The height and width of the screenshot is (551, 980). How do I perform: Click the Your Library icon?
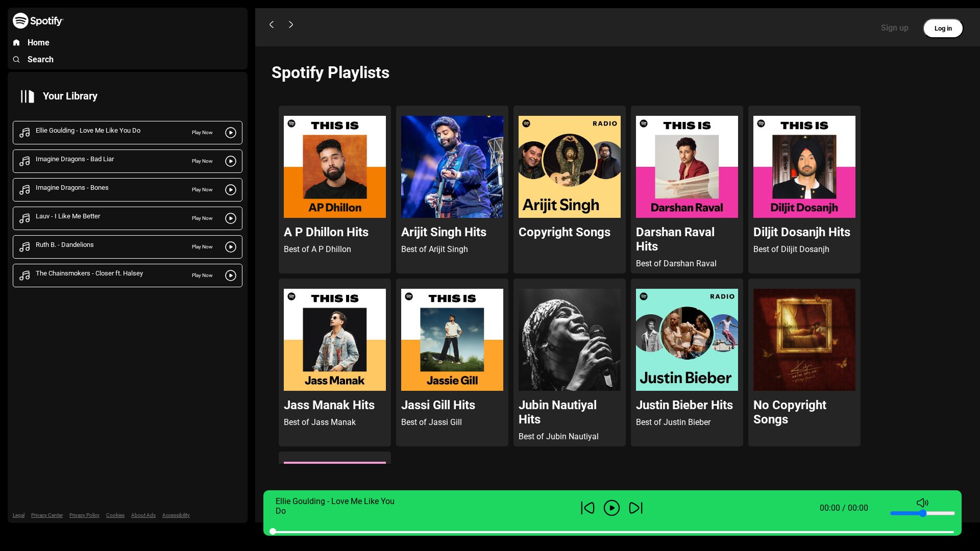pyautogui.click(x=28, y=96)
